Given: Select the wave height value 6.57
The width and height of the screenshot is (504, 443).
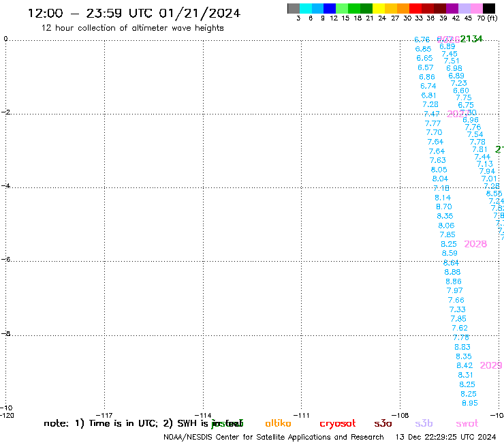Looking at the screenshot, I should [426, 67].
